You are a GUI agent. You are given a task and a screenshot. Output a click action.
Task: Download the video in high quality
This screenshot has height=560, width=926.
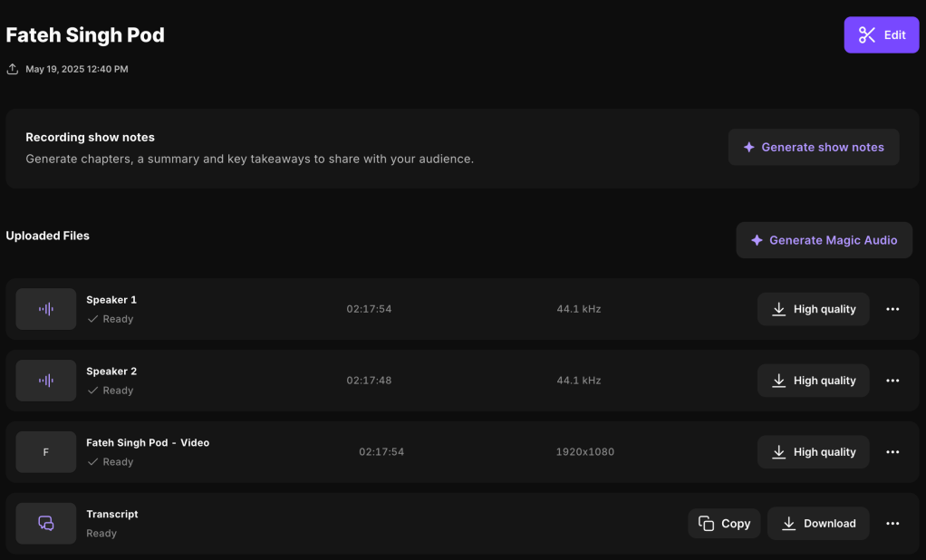click(x=813, y=452)
